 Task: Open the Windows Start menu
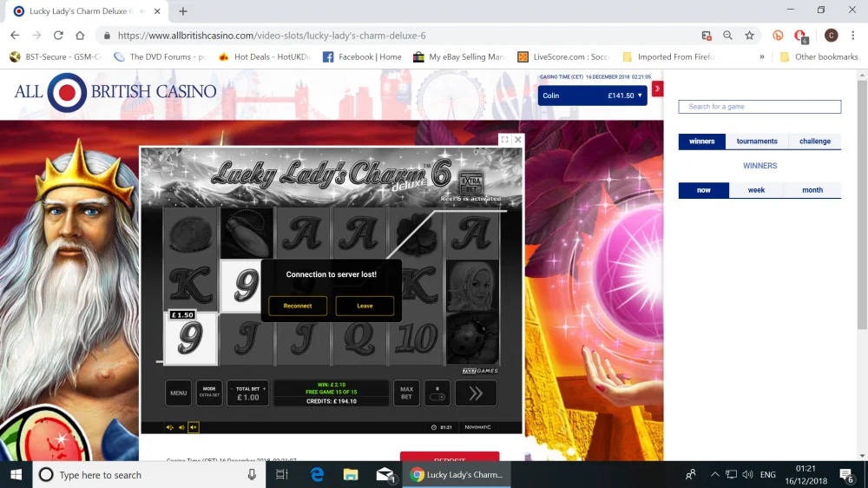(16, 475)
